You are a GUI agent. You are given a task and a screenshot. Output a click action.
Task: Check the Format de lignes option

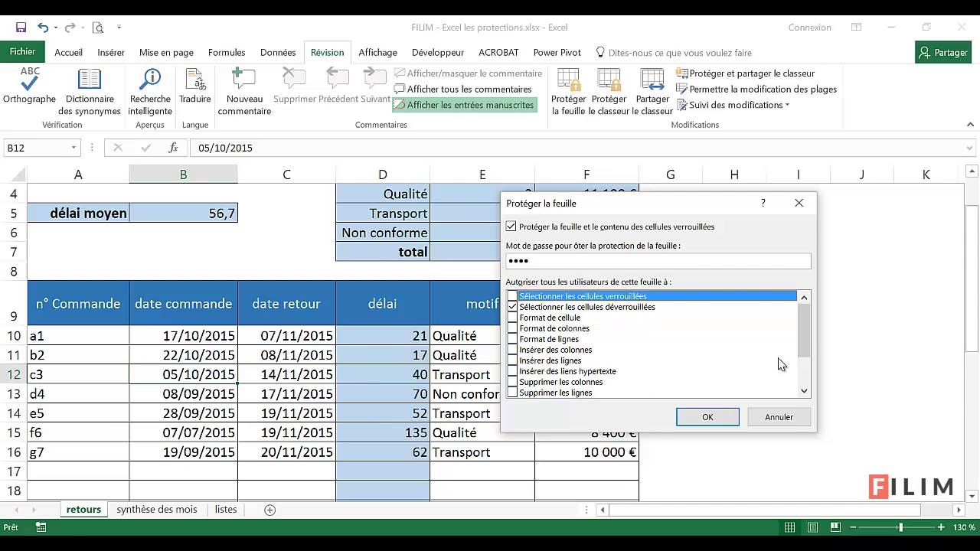(513, 339)
